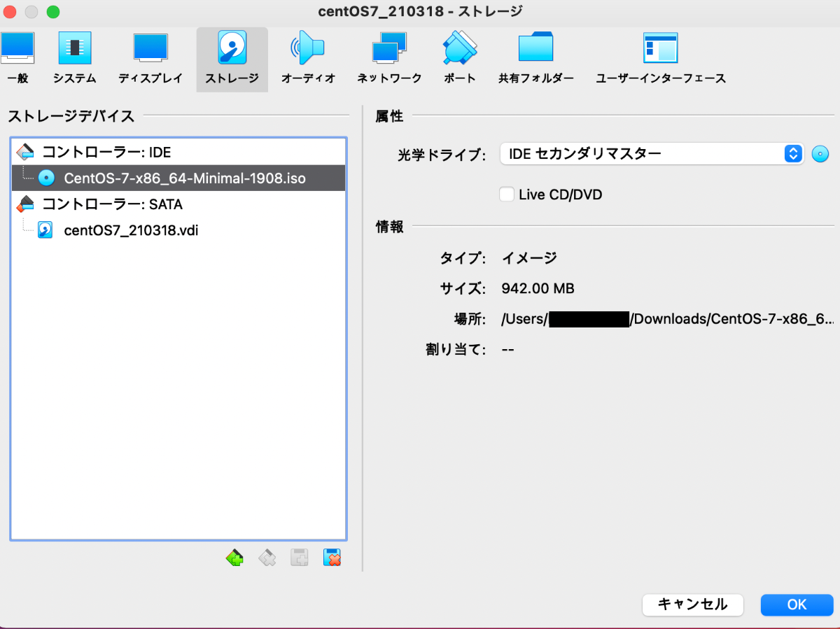Click the 942.00 MB size value
The height and width of the screenshot is (629, 840).
538,288
